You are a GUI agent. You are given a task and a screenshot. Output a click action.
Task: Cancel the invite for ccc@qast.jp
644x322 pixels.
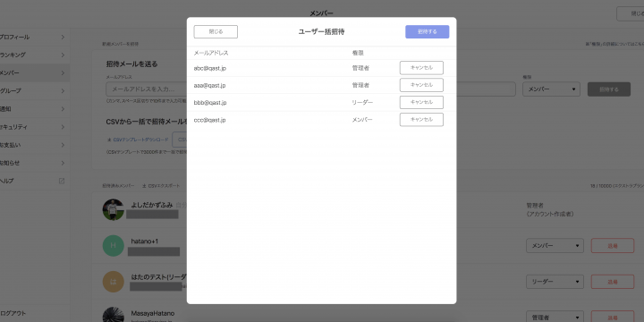coord(421,120)
